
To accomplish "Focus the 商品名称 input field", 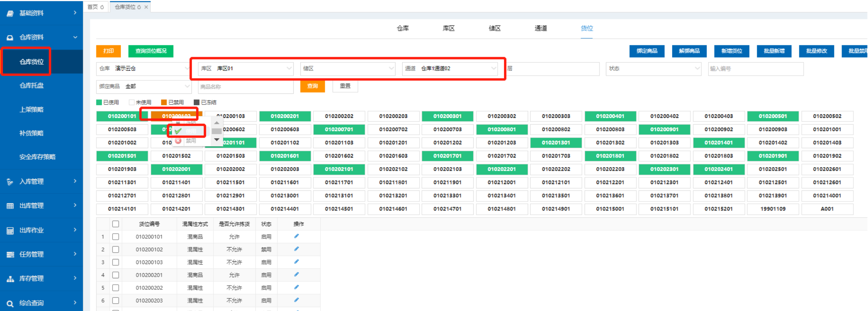I will click(x=246, y=87).
